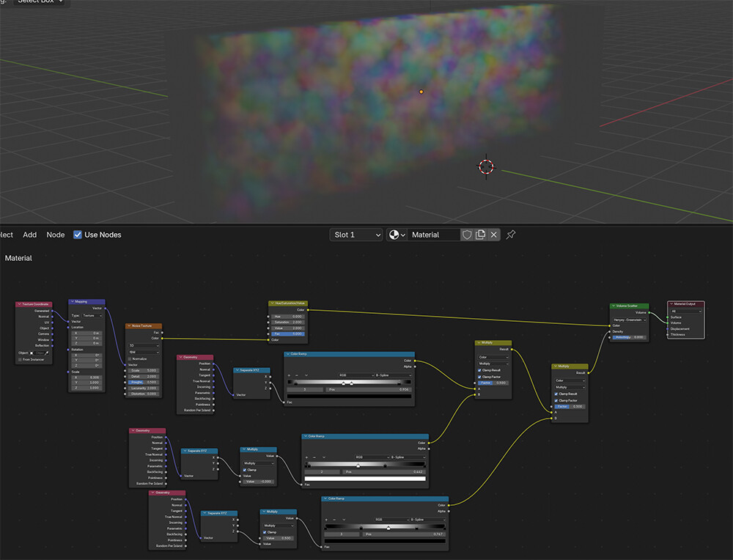Click the Material breadcrumb label in node editor
Image resolution: width=733 pixels, height=560 pixels.
(x=18, y=258)
